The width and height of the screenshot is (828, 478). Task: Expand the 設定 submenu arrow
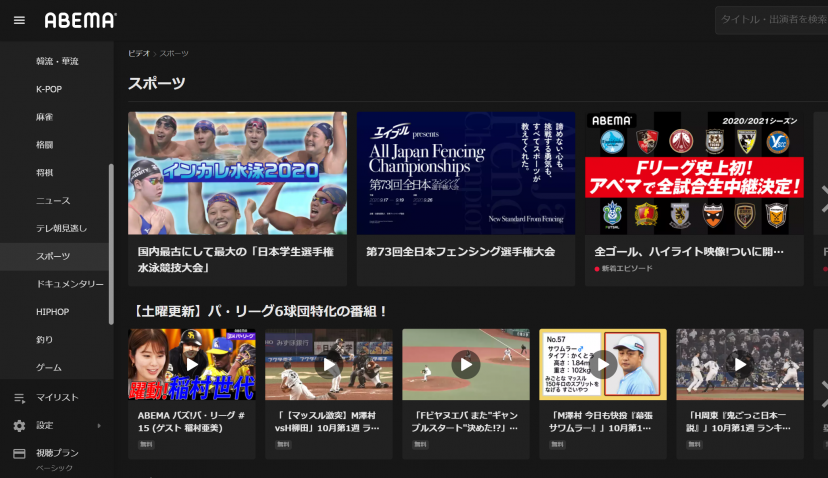(99, 425)
